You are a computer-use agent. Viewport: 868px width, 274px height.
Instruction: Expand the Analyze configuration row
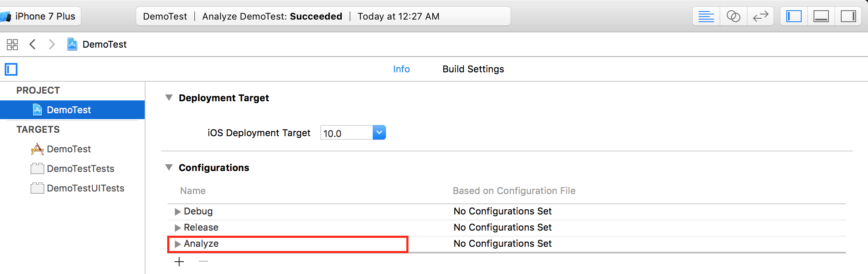pyautogui.click(x=178, y=244)
